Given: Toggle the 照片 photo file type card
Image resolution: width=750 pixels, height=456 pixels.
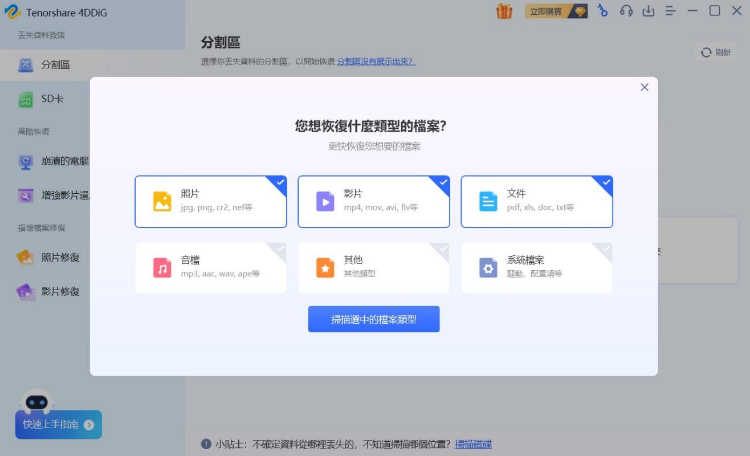Looking at the screenshot, I should (211, 201).
